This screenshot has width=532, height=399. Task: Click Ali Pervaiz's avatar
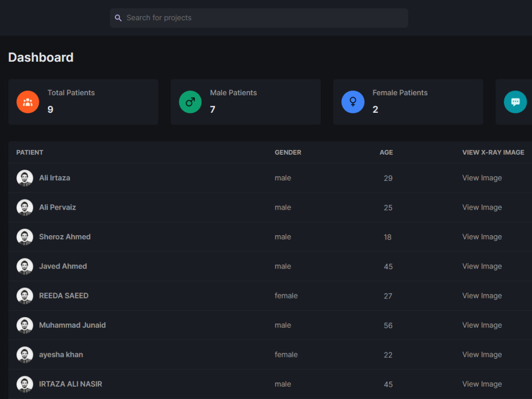[x=25, y=207]
